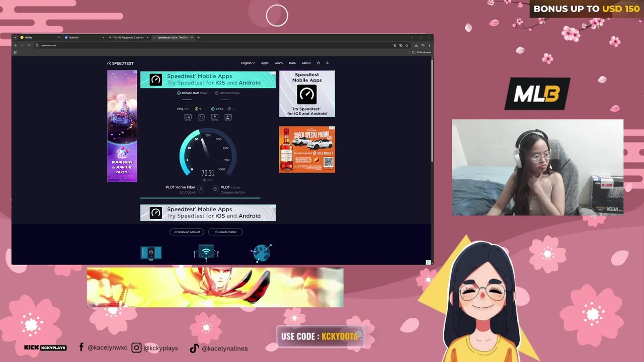
Task: Click the USE CODE : KCKYDOTA banner
Action: pos(319,336)
